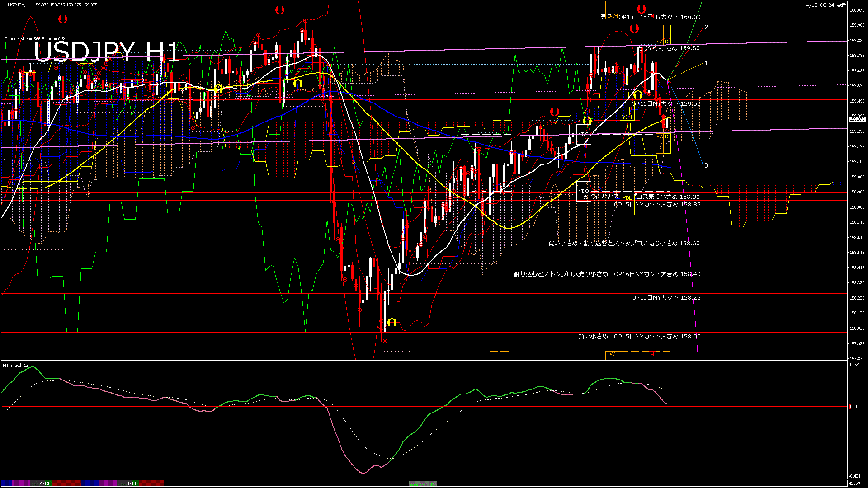Click the 4/13 06:24 更新 timestamp
868x488 pixels.
tap(826, 5)
